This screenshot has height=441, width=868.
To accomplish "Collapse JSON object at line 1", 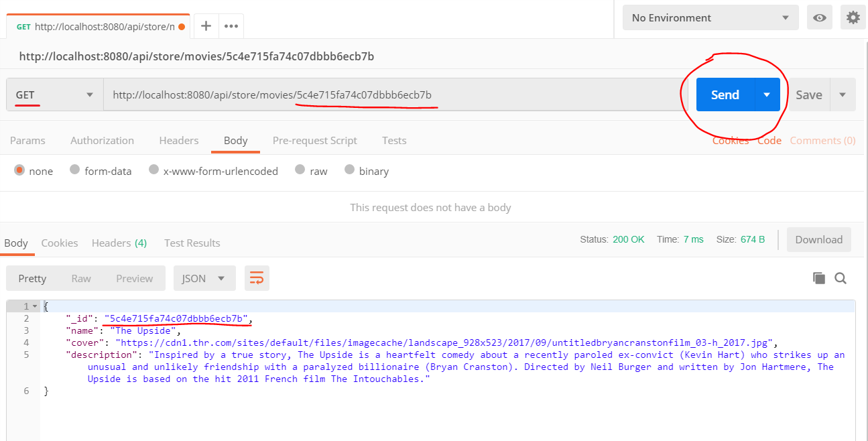I will [35, 306].
